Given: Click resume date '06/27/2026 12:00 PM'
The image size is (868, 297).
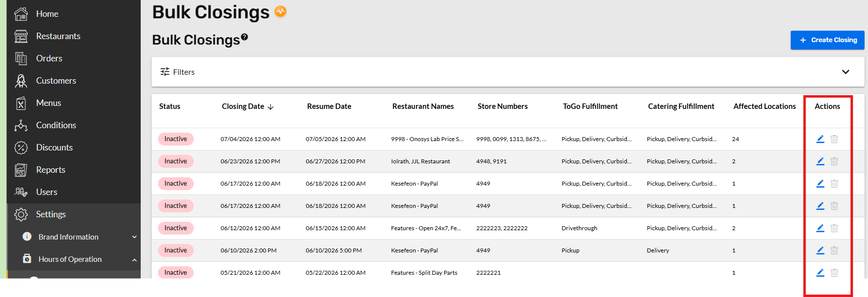Looking at the screenshot, I should pyautogui.click(x=335, y=161).
